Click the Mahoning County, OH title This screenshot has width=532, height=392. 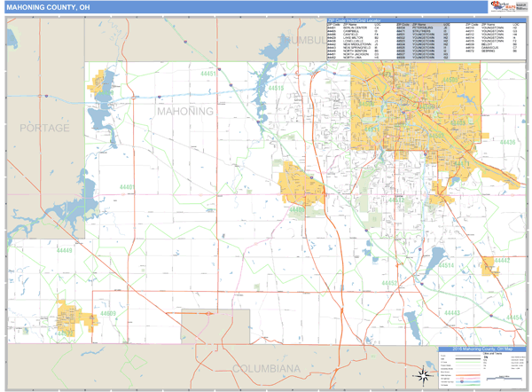pos(47,7)
